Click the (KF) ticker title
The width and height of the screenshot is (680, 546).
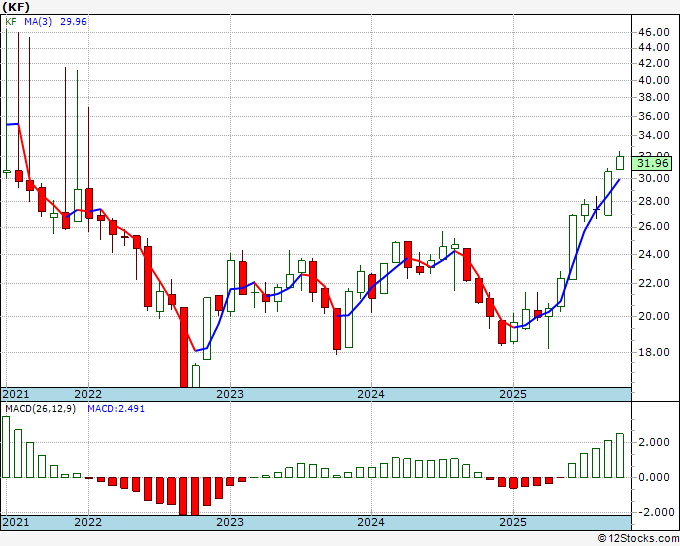[16, 7]
